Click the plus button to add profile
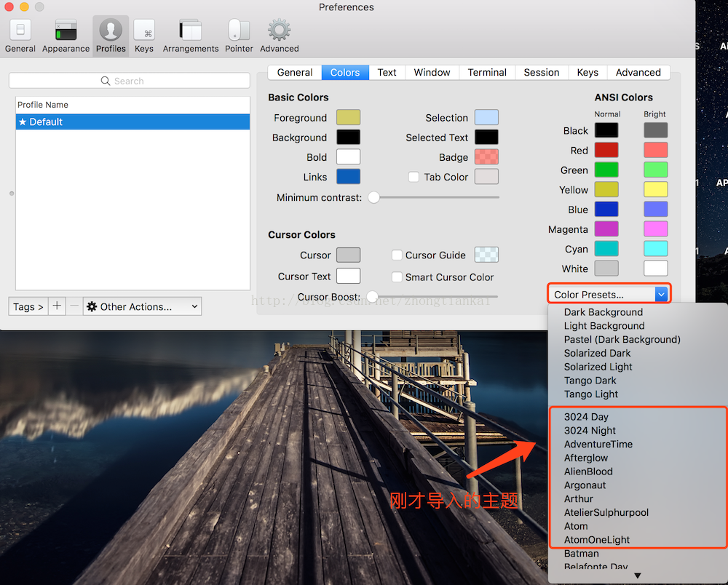728x585 pixels. tap(57, 306)
